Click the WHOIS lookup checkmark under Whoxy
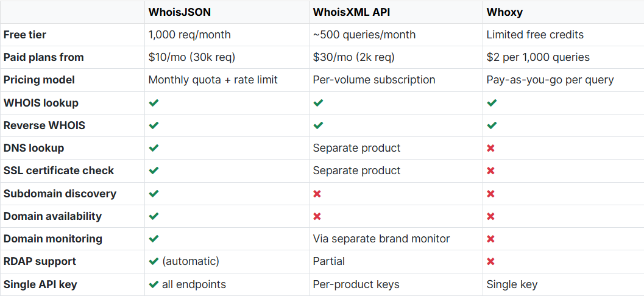 pyautogui.click(x=492, y=103)
